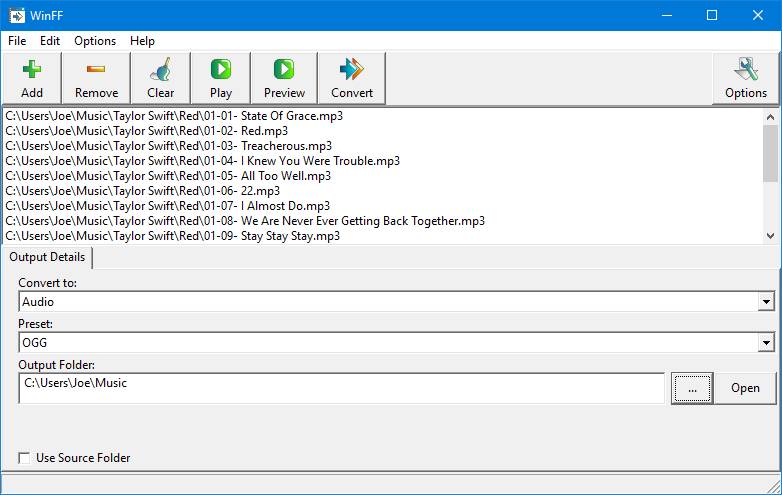Open the Edit menu
Viewport: 782px width, 495px height.
tap(50, 41)
